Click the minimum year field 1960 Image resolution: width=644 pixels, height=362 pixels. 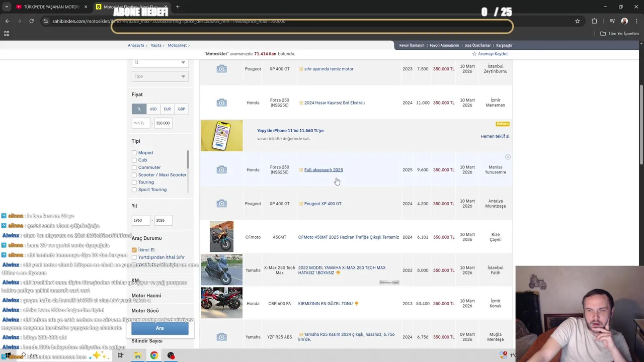coord(141,220)
